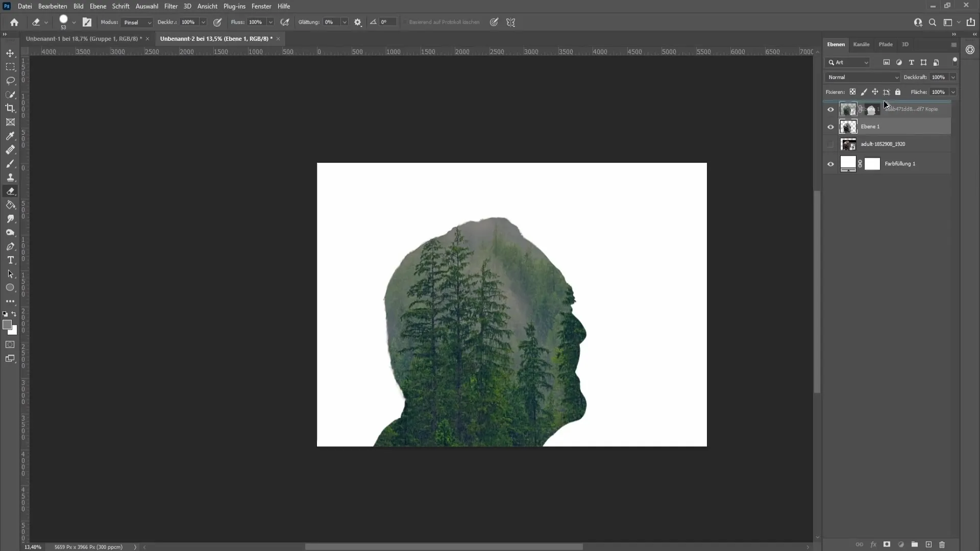Toggle visibility of Ebene 1 layer
This screenshot has width=980, height=551.
click(x=830, y=126)
